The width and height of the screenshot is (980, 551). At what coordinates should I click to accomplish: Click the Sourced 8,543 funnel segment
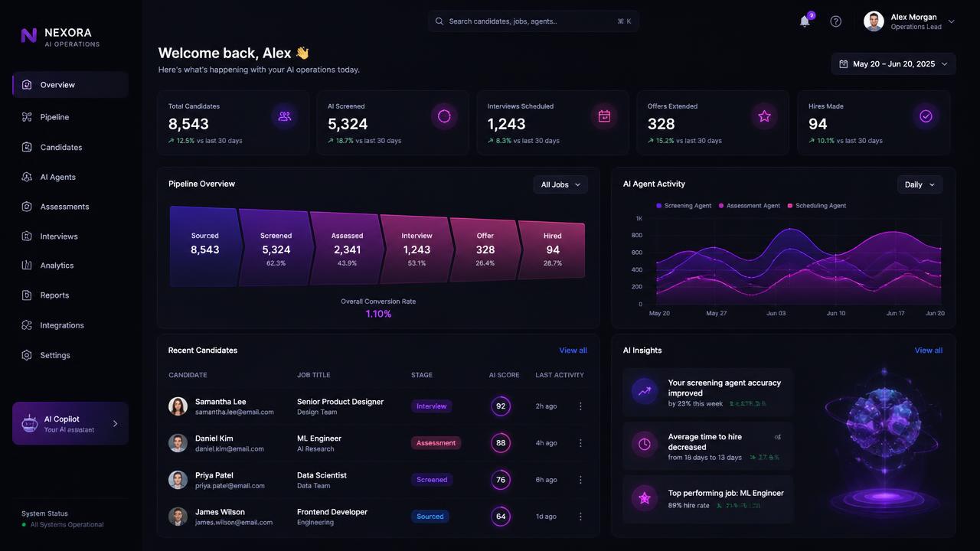click(x=204, y=246)
